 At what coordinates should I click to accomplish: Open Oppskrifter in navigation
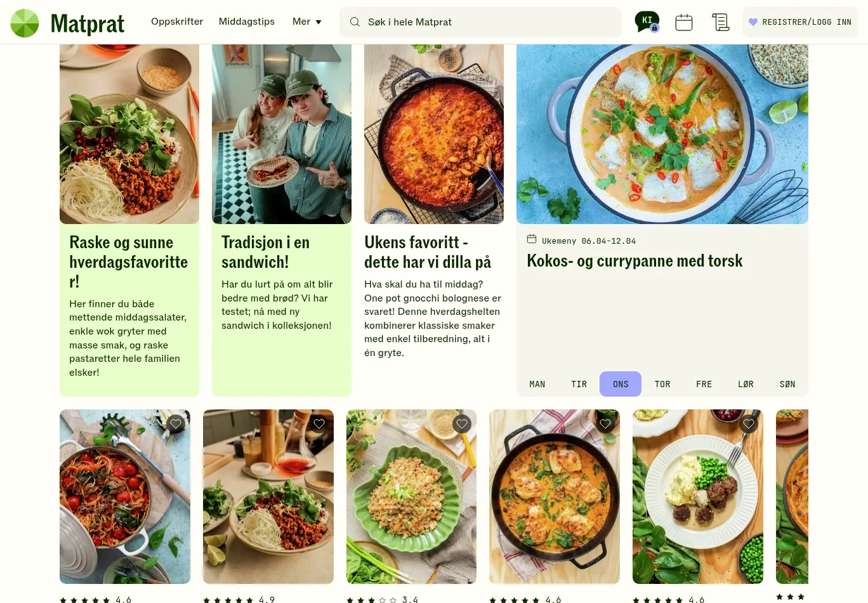(177, 22)
